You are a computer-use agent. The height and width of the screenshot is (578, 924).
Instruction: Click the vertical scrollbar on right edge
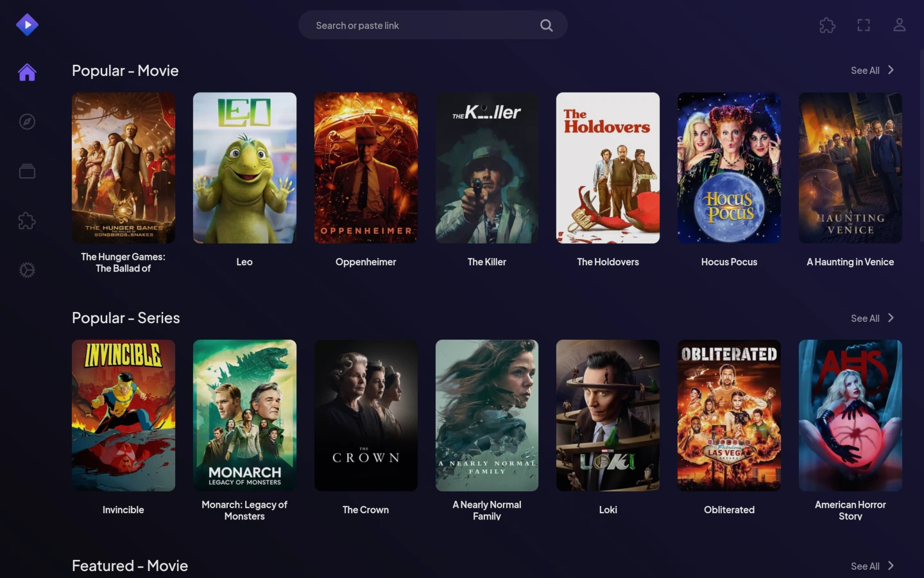coord(921,148)
